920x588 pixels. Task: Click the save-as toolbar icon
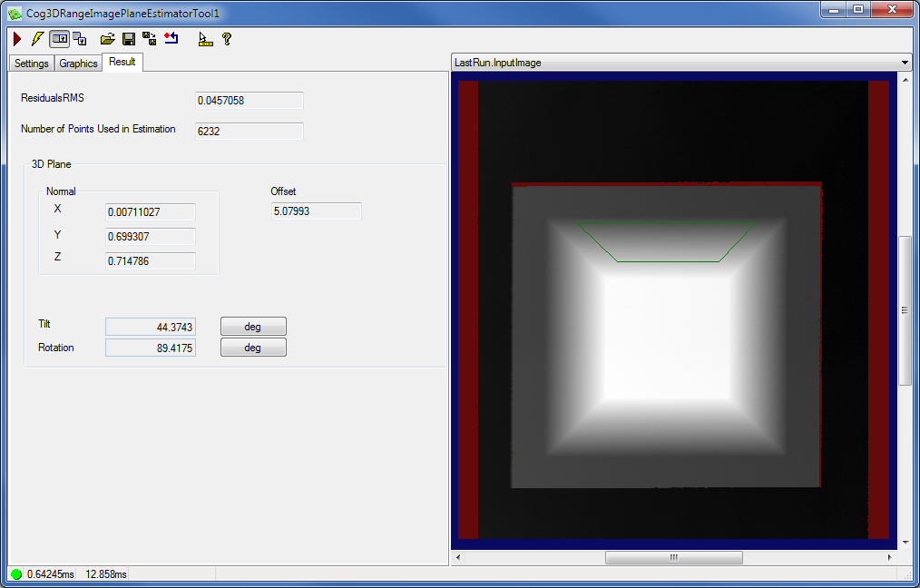[149, 39]
